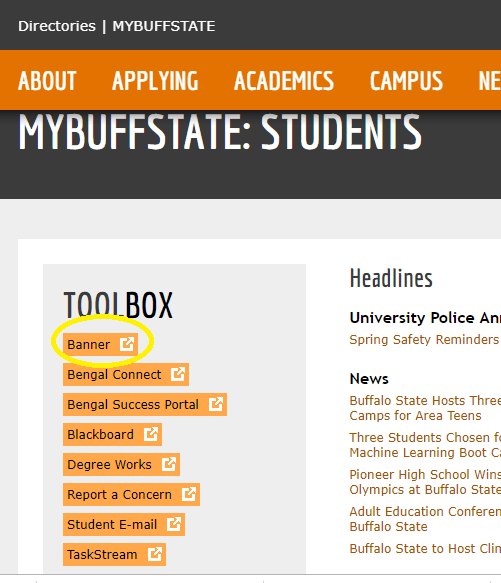Click the external-link icon beside Student E-mail
The width and height of the screenshot is (501, 583).
click(174, 524)
